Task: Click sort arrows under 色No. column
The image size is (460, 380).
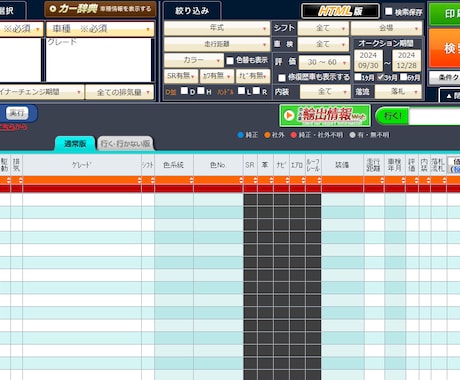Action: pyautogui.click(x=241, y=180)
